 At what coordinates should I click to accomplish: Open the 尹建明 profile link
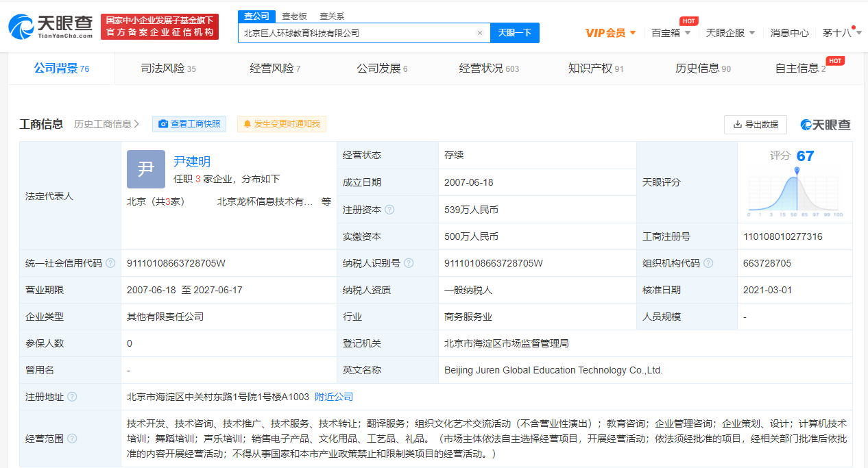[x=192, y=161]
